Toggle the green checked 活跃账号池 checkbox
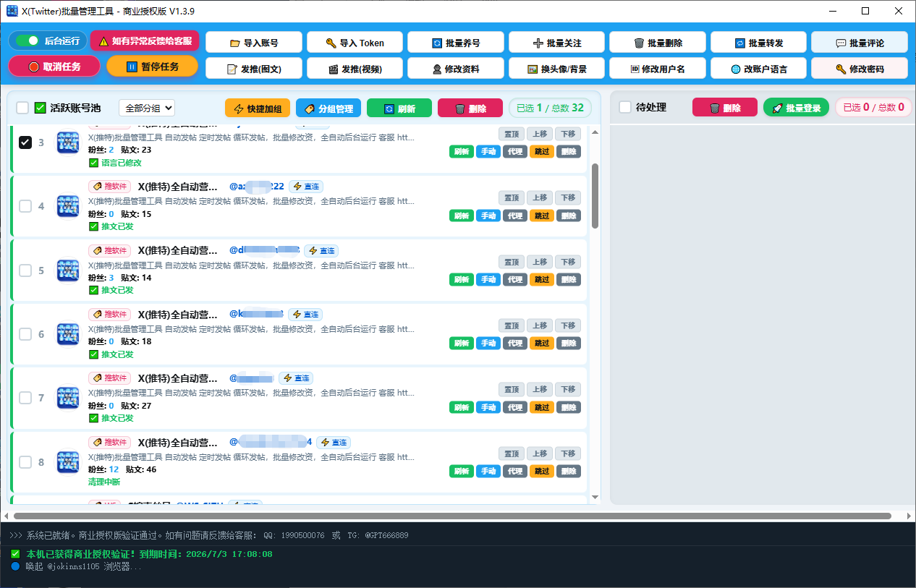Viewport: 916px width, 588px height. (41, 108)
